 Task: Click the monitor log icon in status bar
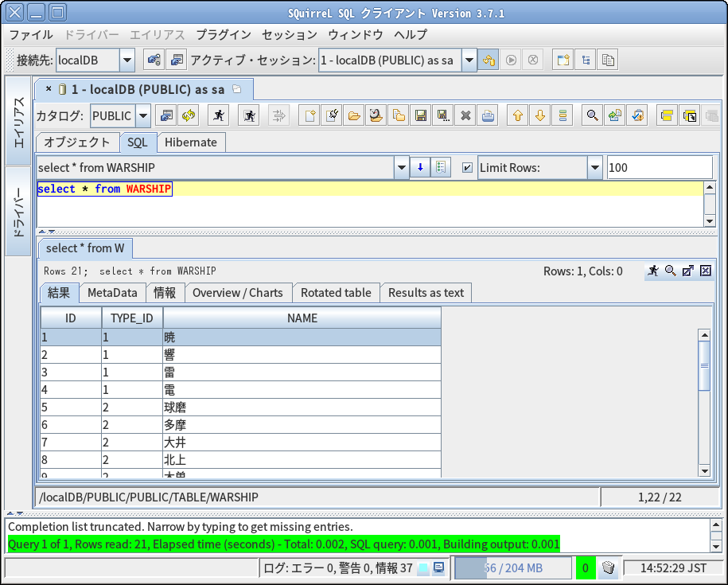(x=438, y=567)
